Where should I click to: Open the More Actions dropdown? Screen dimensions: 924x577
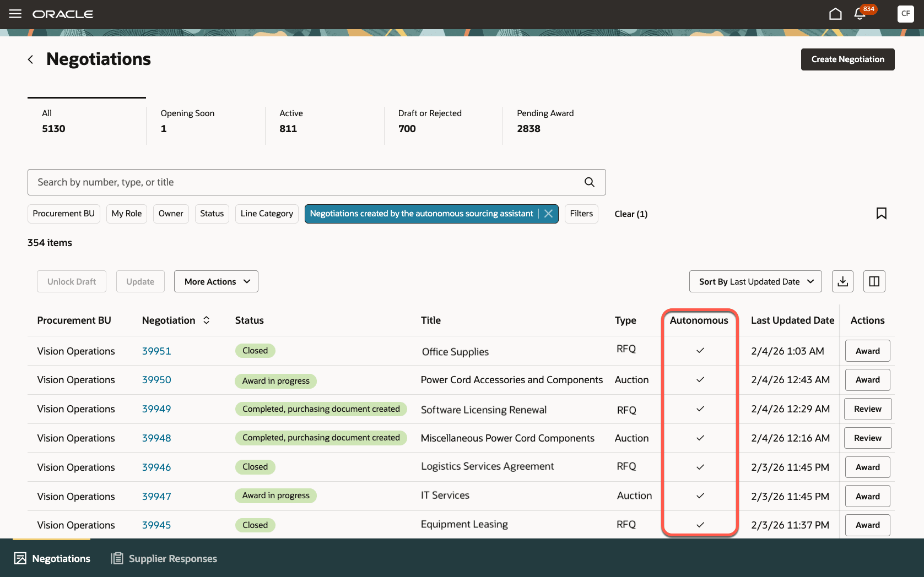pos(215,281)
